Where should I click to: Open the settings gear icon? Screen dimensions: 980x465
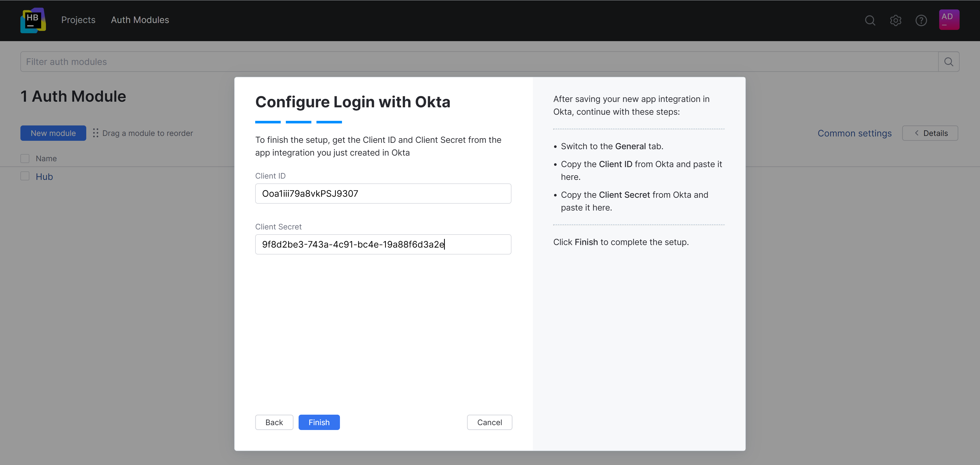[x=896, y=20]
